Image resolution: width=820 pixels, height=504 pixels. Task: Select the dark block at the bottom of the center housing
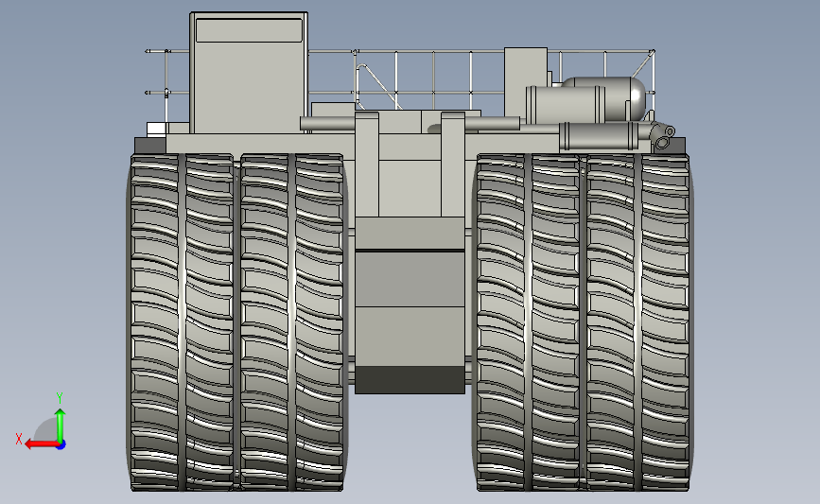(410, 379)
